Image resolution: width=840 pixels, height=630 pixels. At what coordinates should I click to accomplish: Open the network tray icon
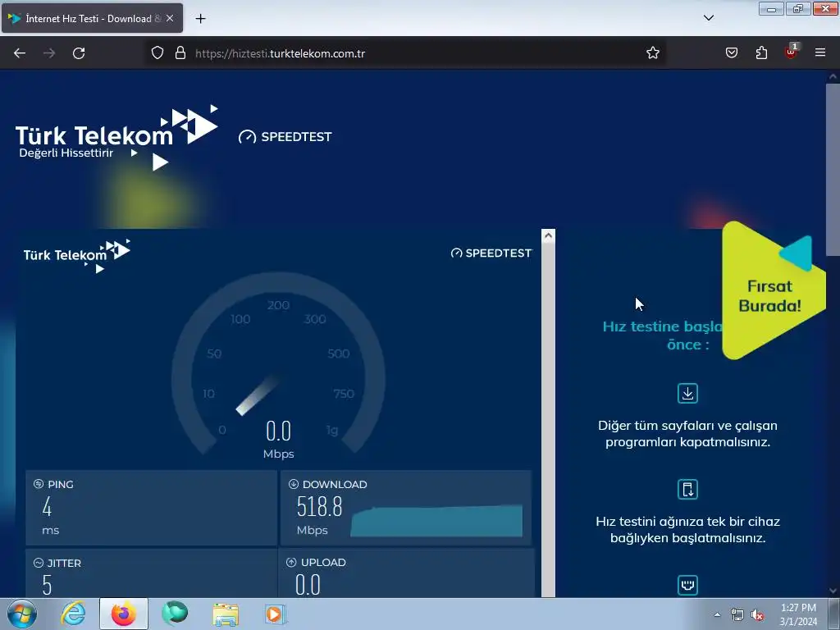737,614
